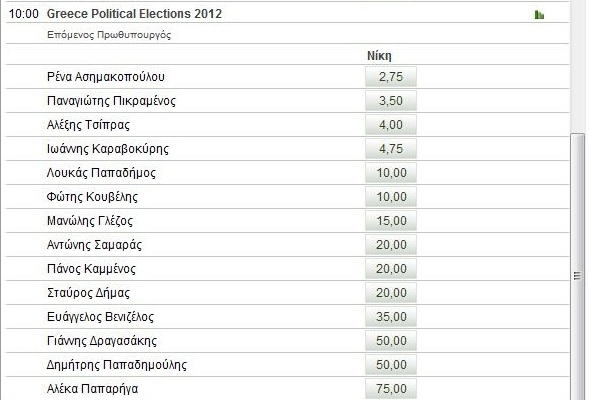Select odds 3,50 for Παναγιώτης Πικραμένος
The image size is (589, 400).
[391, 101]
